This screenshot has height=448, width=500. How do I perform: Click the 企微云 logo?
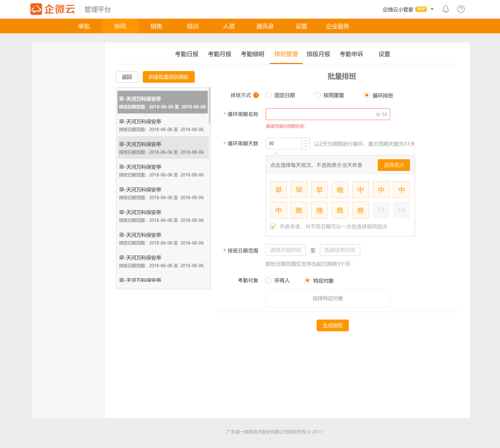(53, 9)
